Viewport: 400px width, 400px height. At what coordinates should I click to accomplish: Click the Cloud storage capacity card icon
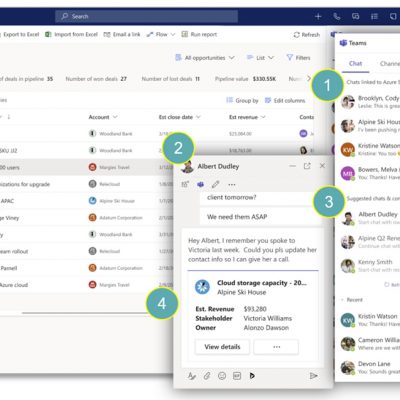[x=202, y=287]
